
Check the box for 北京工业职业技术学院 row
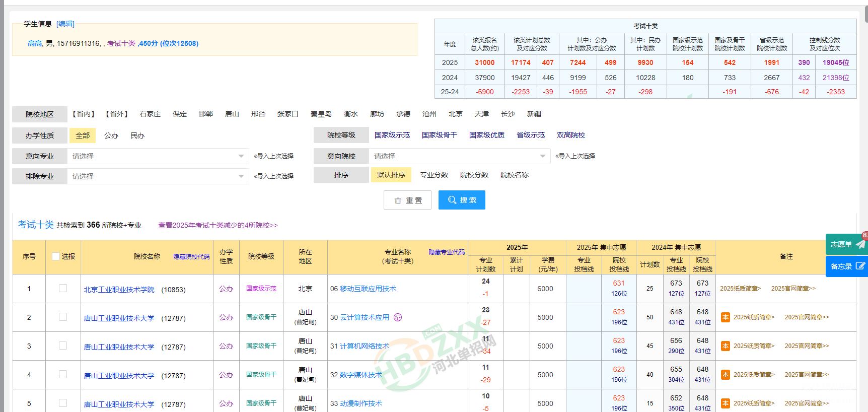tap(63, 288)
